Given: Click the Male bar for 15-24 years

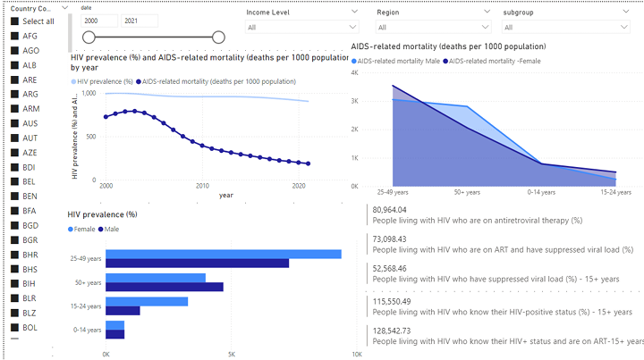Looking at the screenshot, I should coord(123,310).
